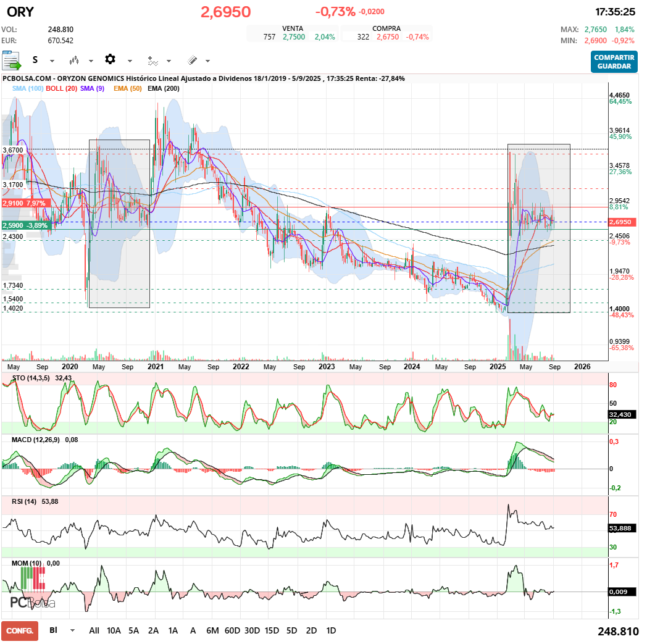The height and width of the screenshot is (644, 647).
Task: Click the VOL value 248.810 in header
Action: (x=61, y=30)
